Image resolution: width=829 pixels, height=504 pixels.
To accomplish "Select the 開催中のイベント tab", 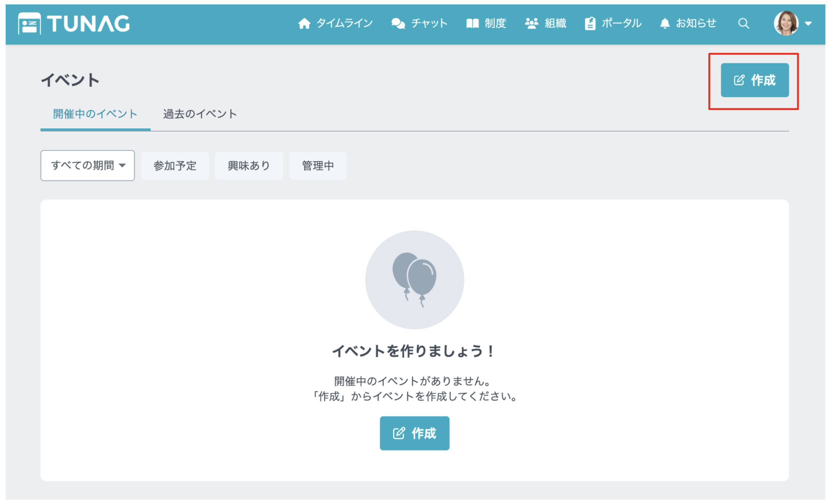I will tap(95, 114).
